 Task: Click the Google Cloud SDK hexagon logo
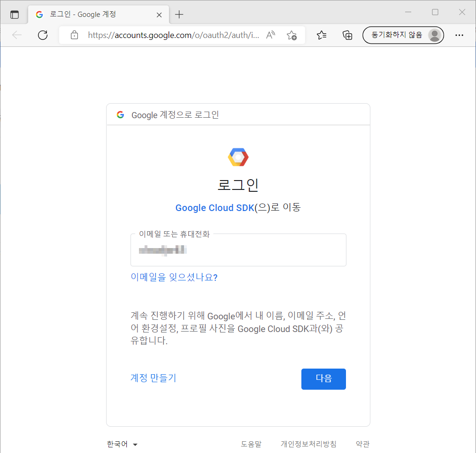(x=238, y=157)
